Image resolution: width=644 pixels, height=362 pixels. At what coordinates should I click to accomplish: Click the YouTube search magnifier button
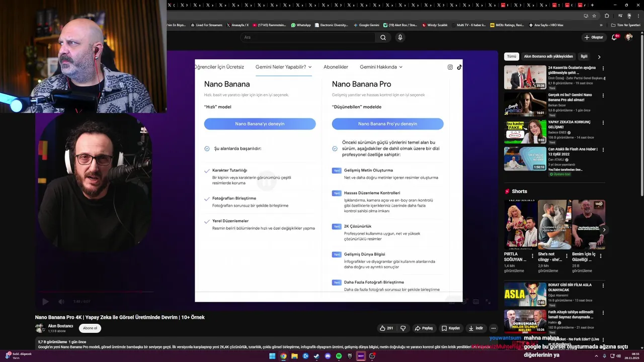point(383,37)
